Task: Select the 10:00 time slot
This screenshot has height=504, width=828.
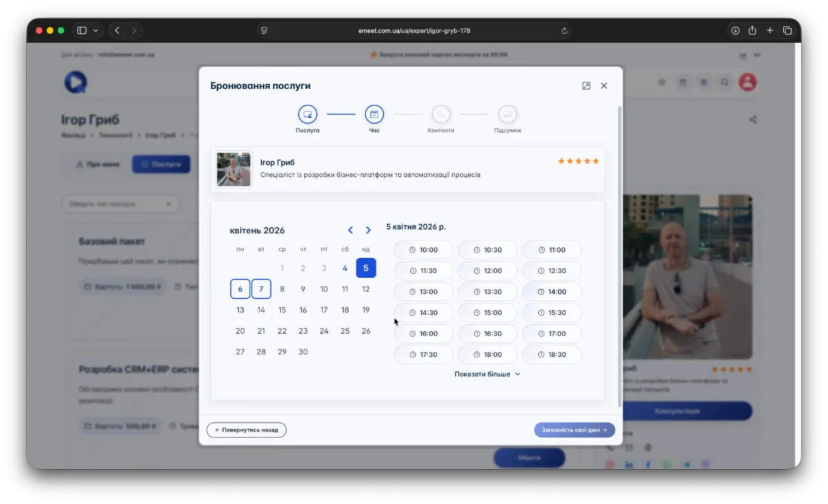Action: coord(423,250)
